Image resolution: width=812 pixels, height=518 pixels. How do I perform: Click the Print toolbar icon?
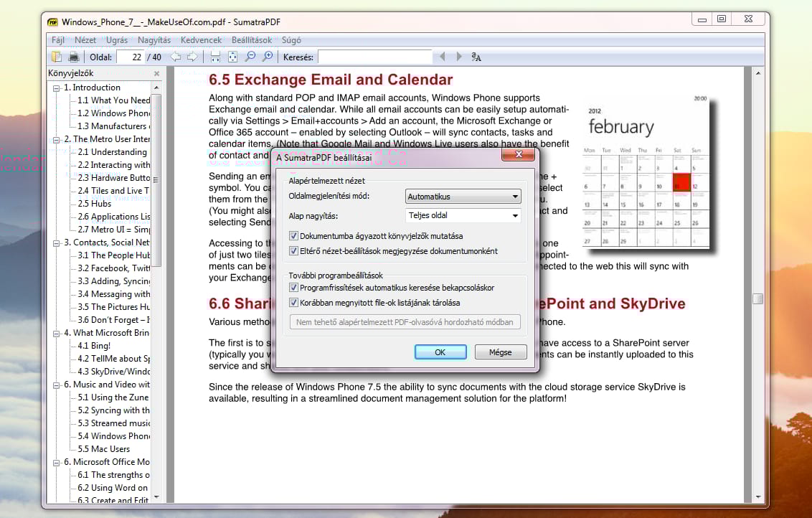[74, 57]
